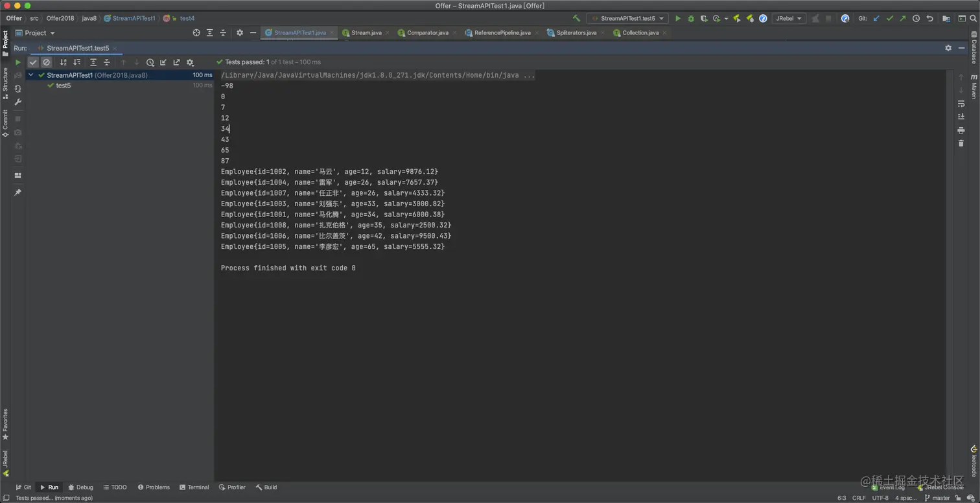Switch to Comparator.java editor tab
980x503 pixels.
coord(427,33)
